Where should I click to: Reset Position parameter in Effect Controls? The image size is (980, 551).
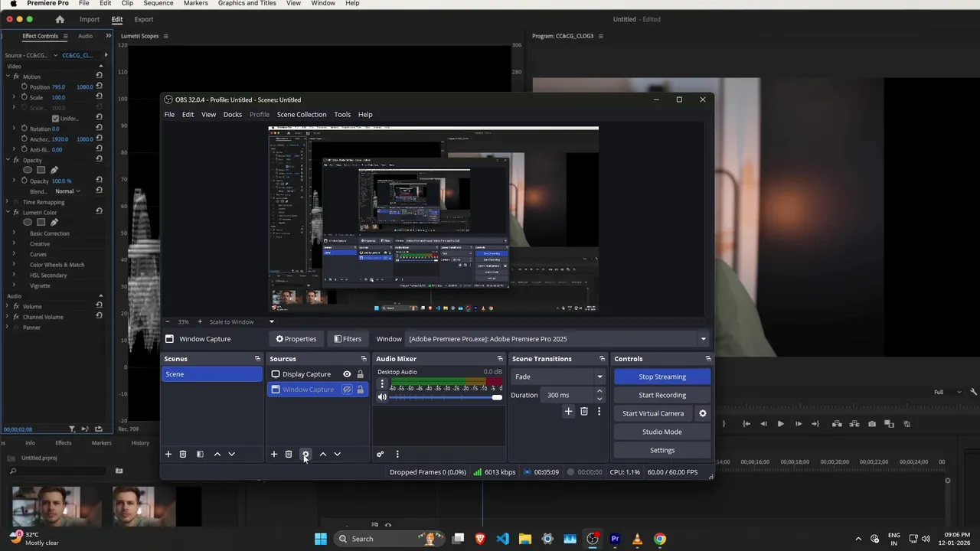[99, 86]
